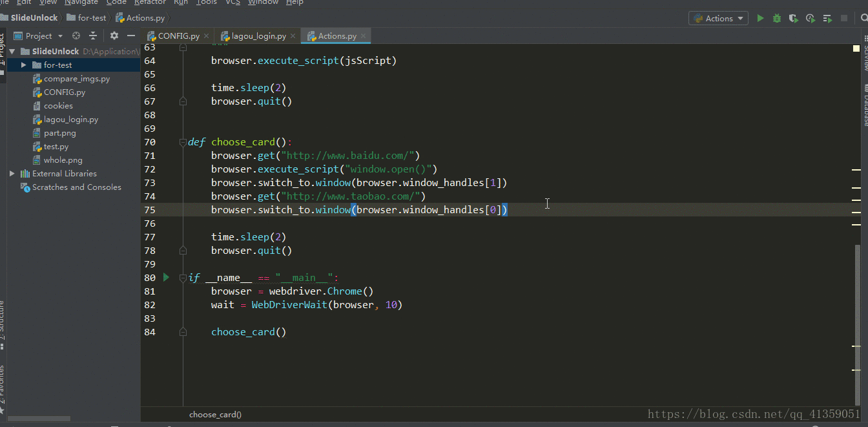Expand External Libraries node

click(x=12, y=173)
